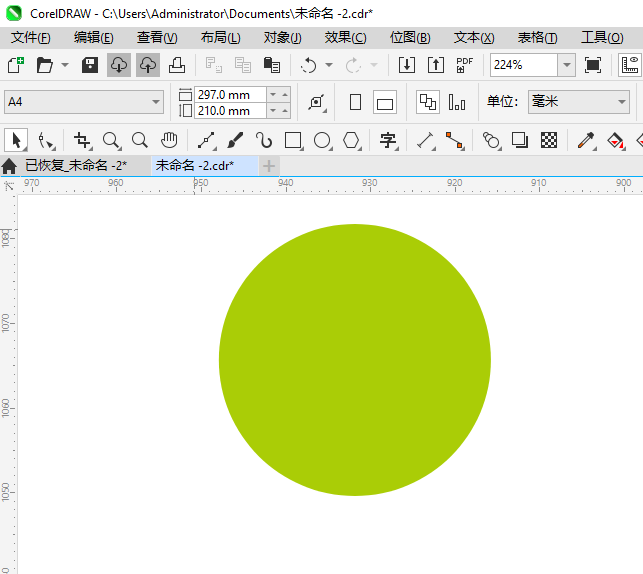Select the Drop shadow tool
The width and height of the screenshot is (643, 574).
pyautogui.click(x=520, y=141)
